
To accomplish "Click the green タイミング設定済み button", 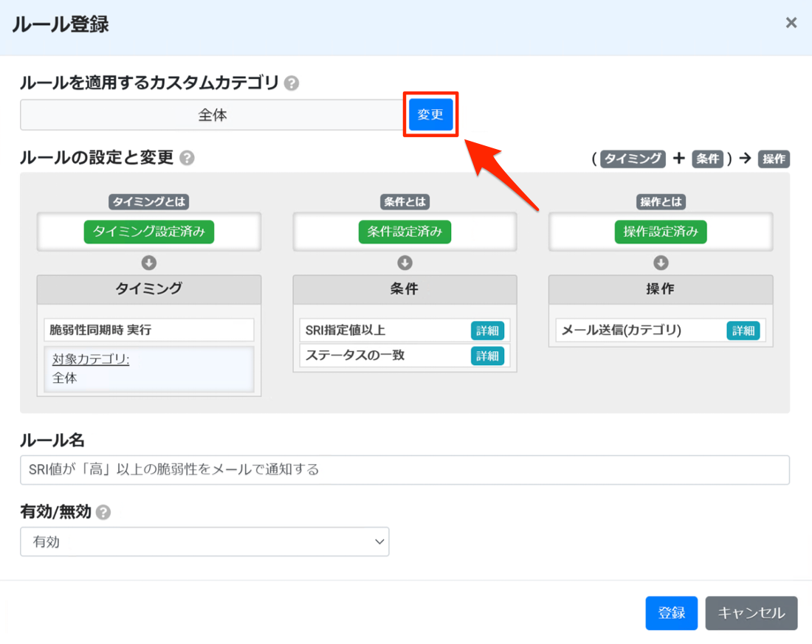I will (148, 232).
